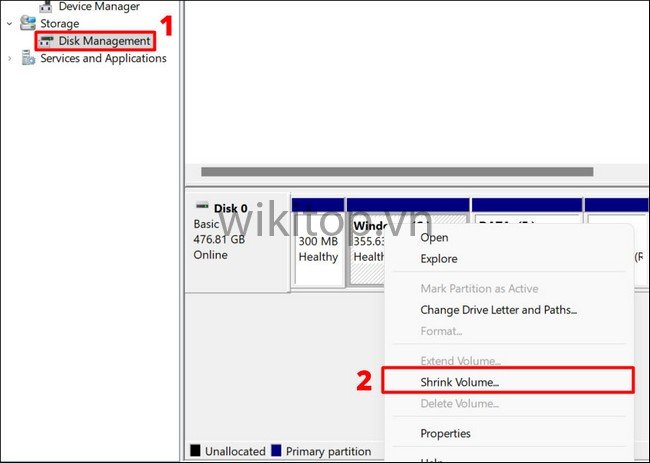Collapse the Storage tree node
This screenshot has height=463, width=650.
pos(10,23)
